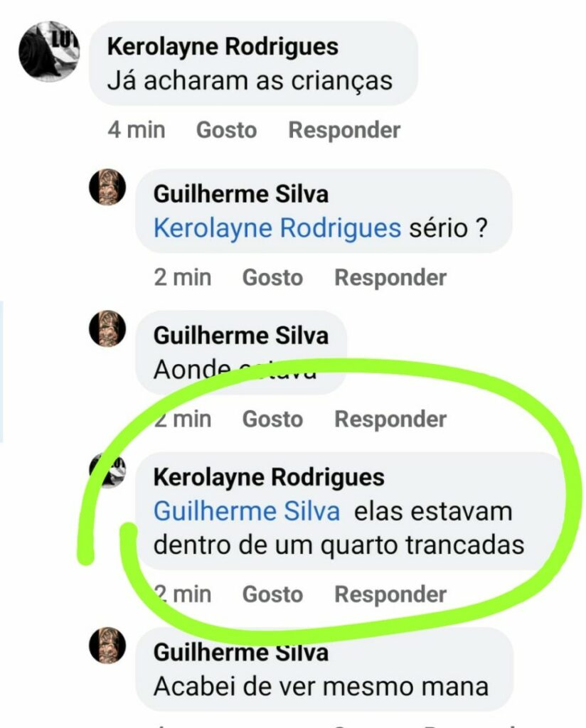Reply to the 'dentro de um quarto trancadas' comment
Image resolution: width=586 pixels, height=728 pixels.
tap(390, 594)
